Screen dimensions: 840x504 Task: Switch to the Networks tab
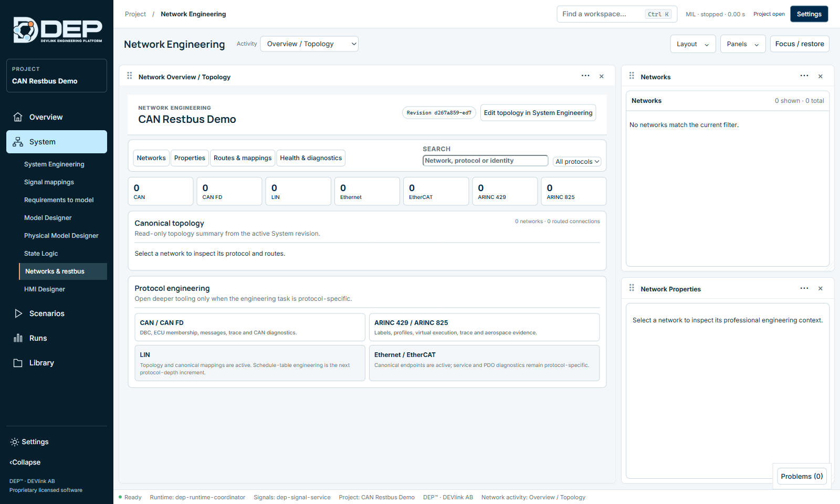pos(151,158)
